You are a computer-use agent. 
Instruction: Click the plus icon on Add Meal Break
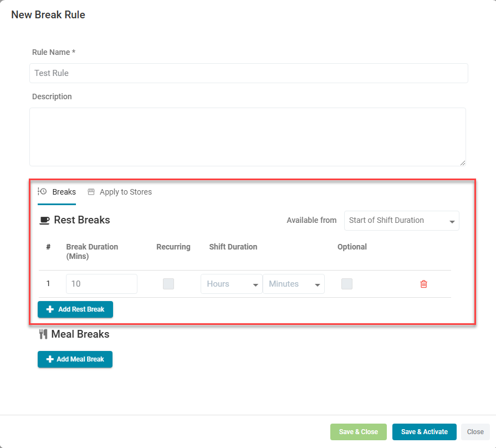49,359
